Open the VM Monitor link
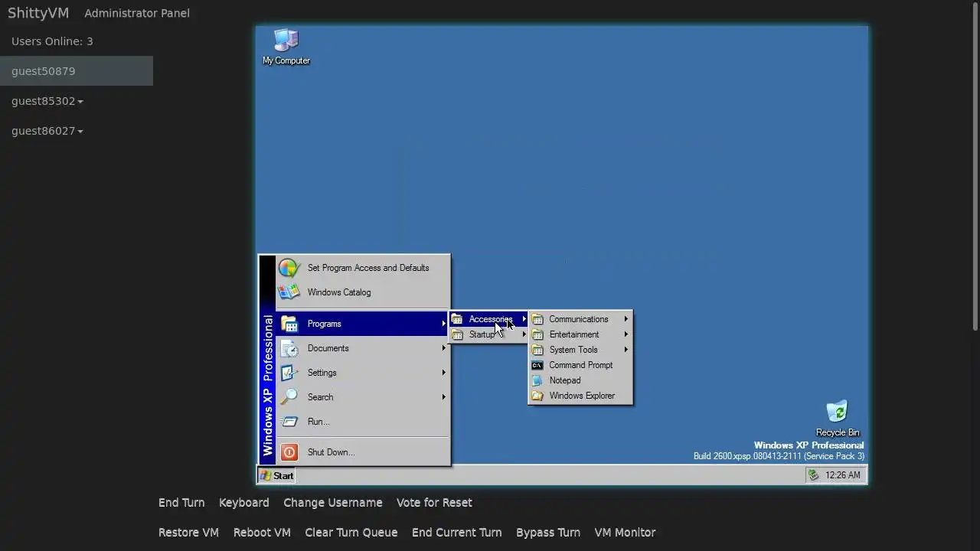980x551 pixels. click(x=625, y=533)
